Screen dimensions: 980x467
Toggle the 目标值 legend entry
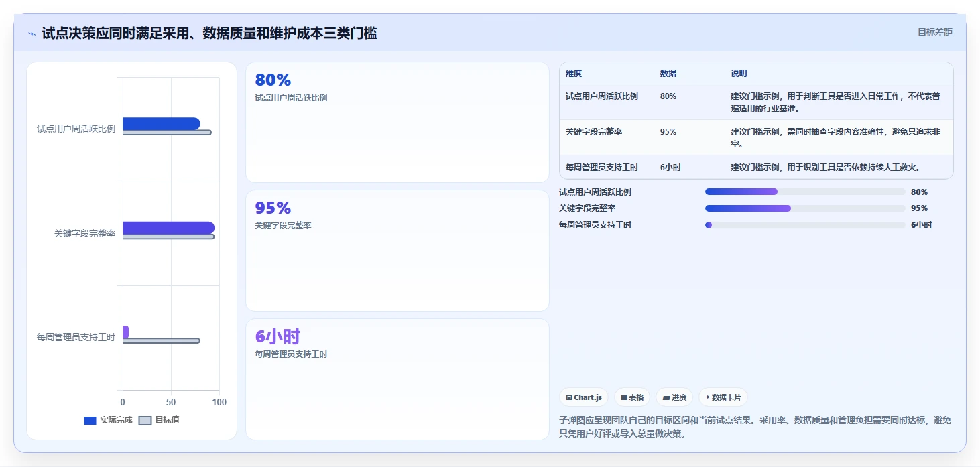[x=159, y=420]
